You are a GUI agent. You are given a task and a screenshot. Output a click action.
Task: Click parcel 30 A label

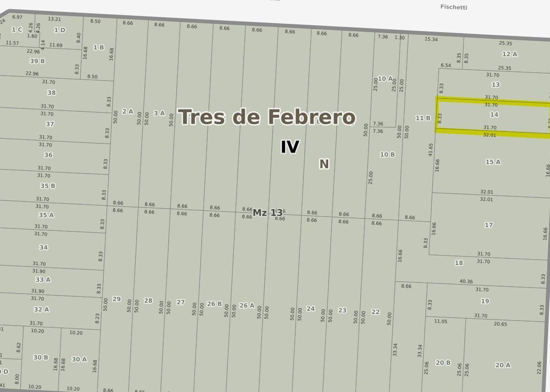(79, 359)
